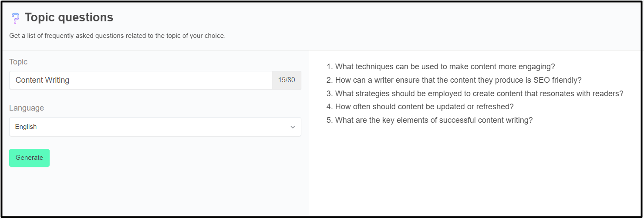
Task: Click the 15/80 character counter
Action: (x=287, y=80)
